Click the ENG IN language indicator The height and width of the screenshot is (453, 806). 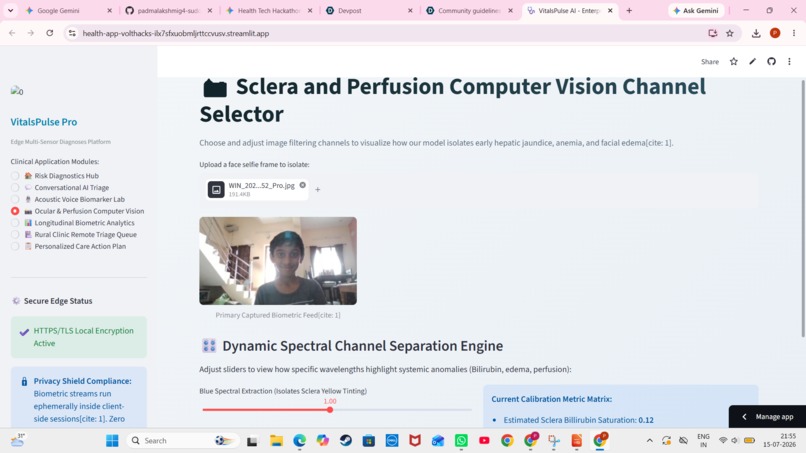pos(703,441)
